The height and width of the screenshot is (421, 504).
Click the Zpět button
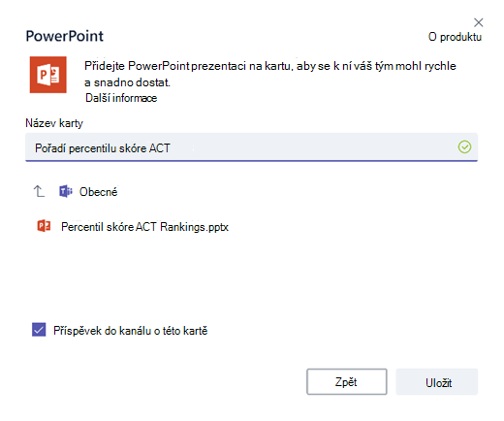pos(347,381)
